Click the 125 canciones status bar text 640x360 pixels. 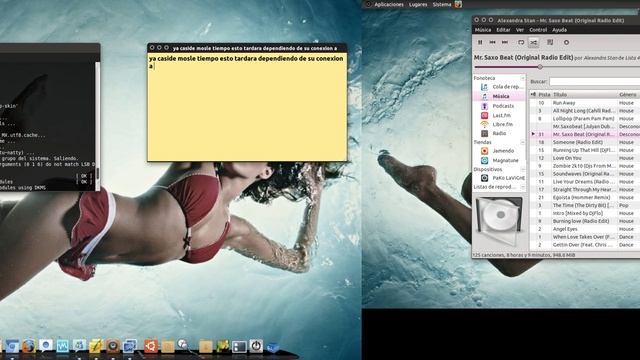tap(524, 255)
